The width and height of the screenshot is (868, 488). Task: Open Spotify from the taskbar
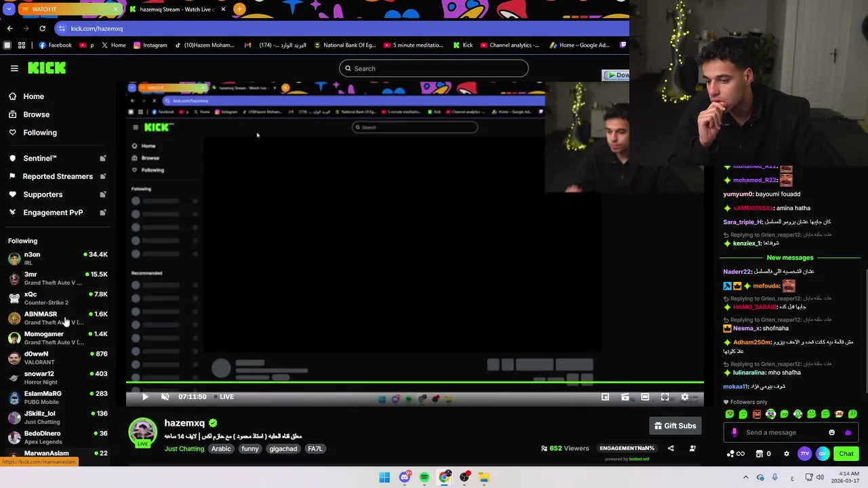tap(424, 477)
